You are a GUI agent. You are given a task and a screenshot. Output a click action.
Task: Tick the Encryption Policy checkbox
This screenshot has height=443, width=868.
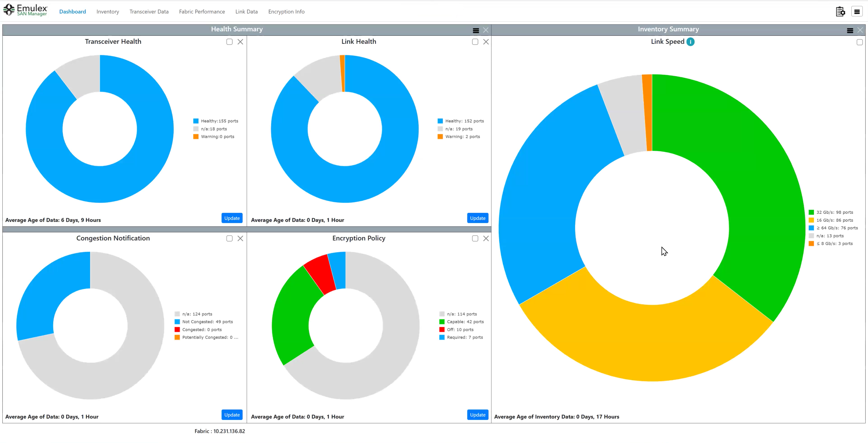(x=475, y=238)
